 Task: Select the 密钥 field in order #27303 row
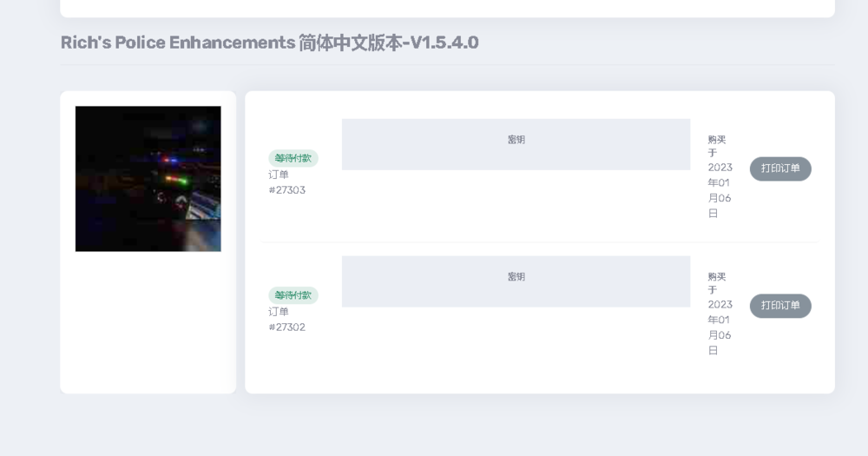[x=516, y=144]
